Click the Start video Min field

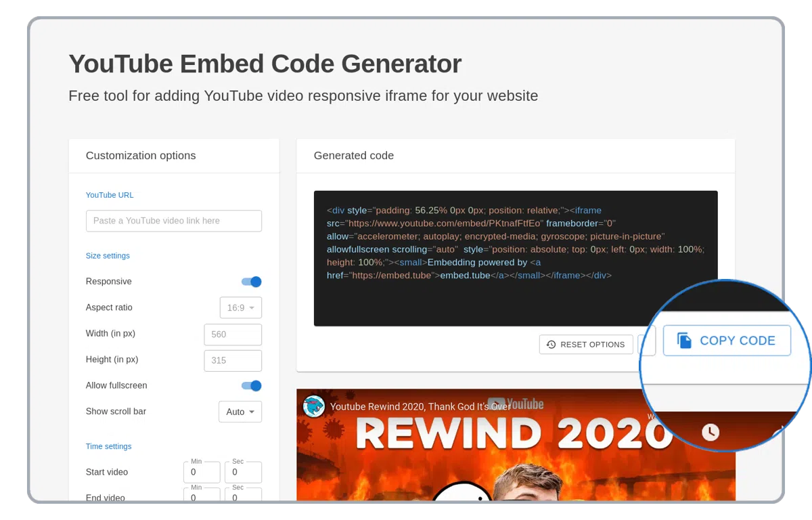point(202,473)
